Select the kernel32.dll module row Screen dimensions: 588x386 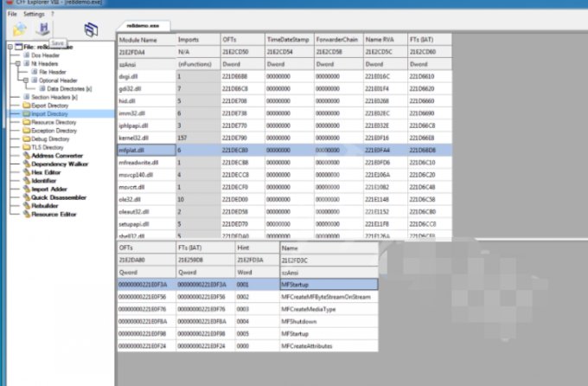pos(133,137)
